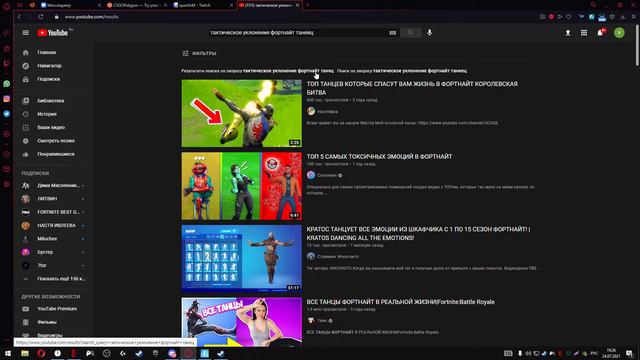
Task: Open the green account avatar menu
Action: [x=619, y=33]
